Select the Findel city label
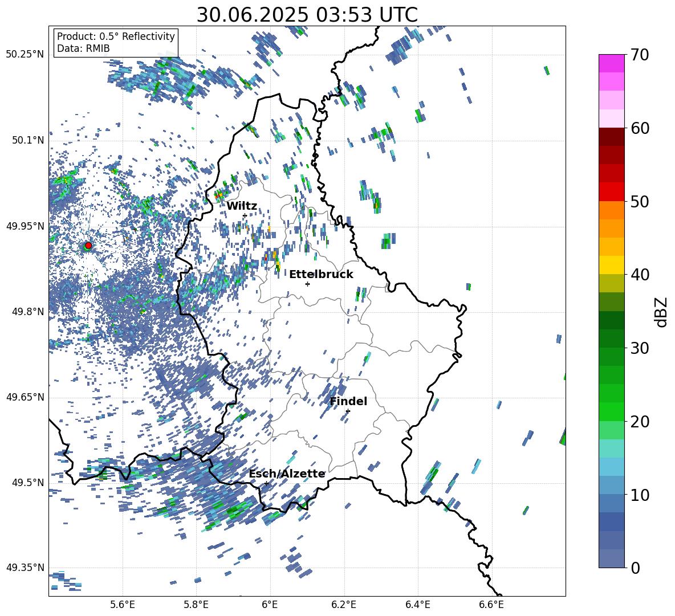Viewport: 675px width, 616px height. click(x=348, y=401)
